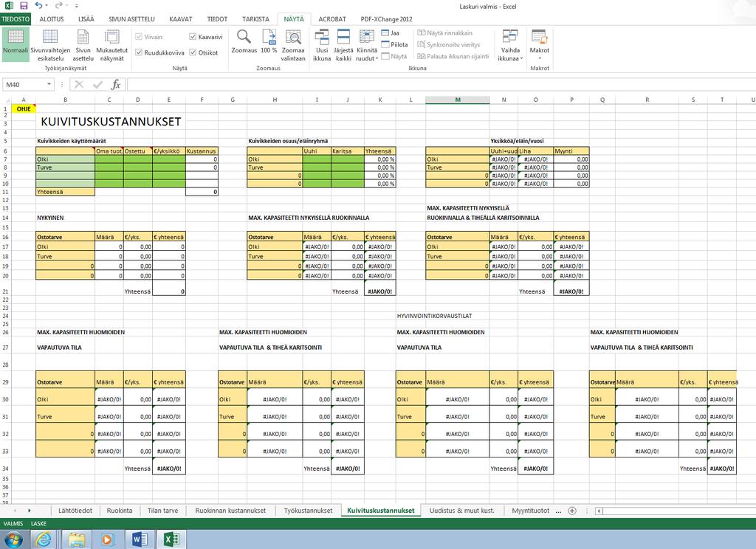Open Internet Explorer from the taskbar
756x549 pixels.
(x=44, y=539)
